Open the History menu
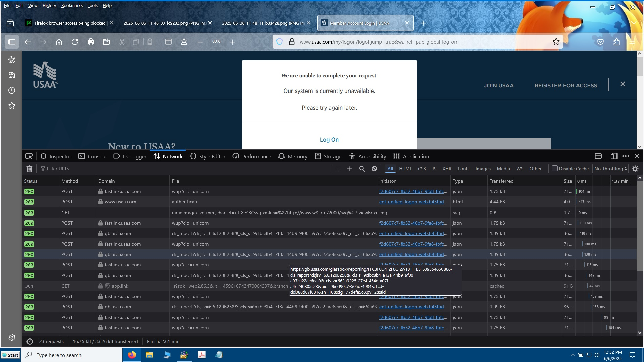Screen dimensions: 644x362 click(x=49, y=5)
